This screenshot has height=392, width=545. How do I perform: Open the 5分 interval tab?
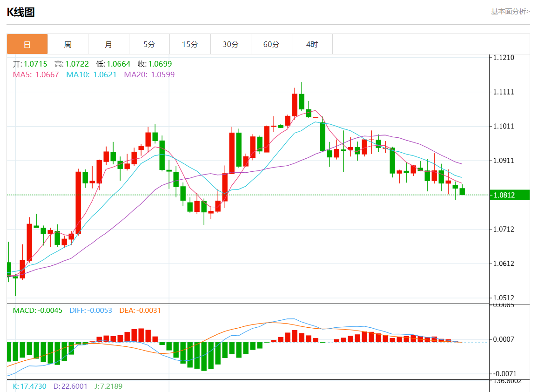tap(149, 44)
